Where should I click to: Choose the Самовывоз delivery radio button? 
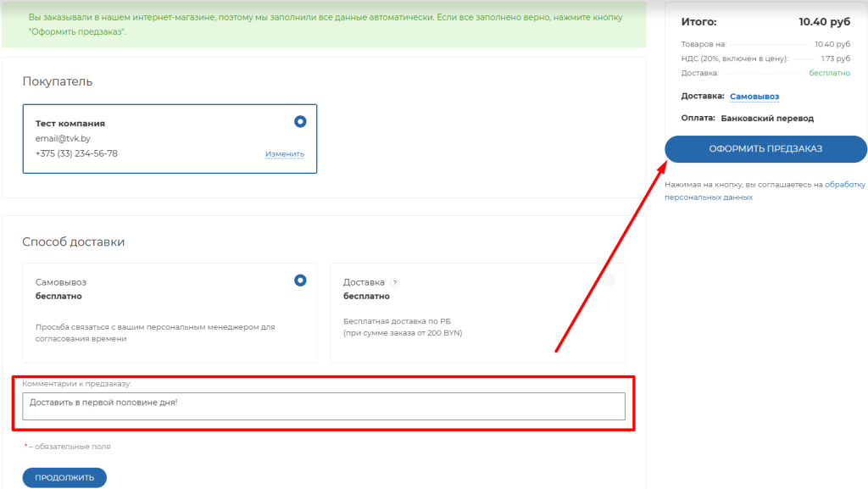[300, 281]
